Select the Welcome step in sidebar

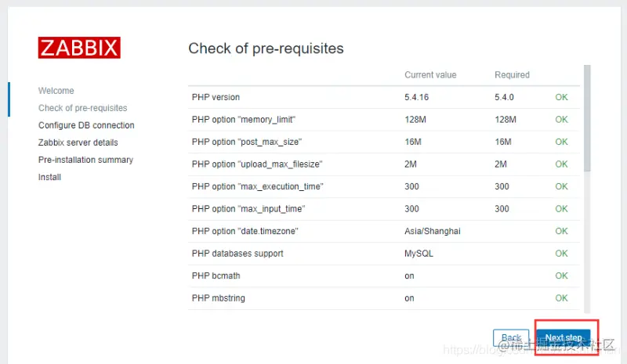tap(56, 91)
